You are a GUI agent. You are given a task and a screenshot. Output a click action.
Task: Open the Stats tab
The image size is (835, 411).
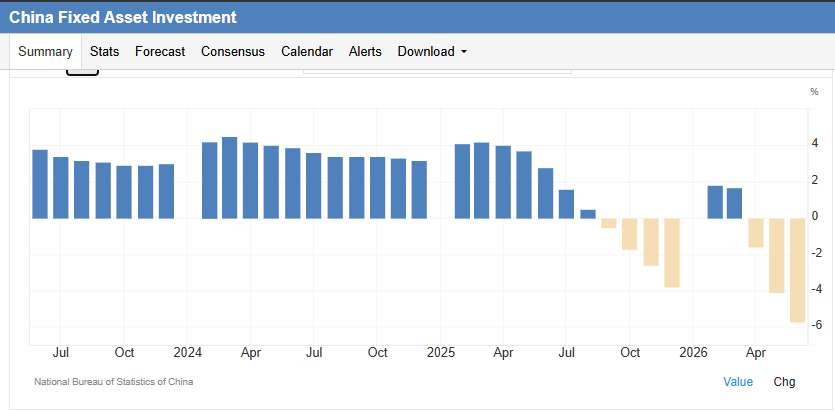point(104,52)
